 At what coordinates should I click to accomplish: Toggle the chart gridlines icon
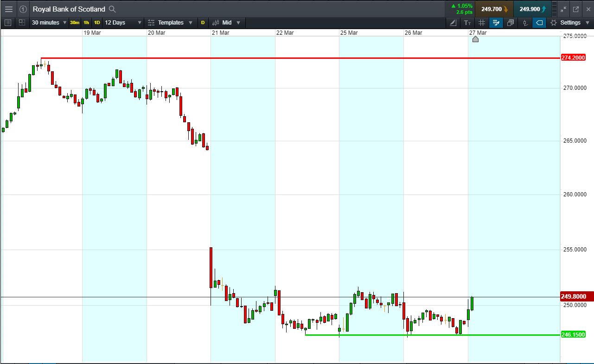point(482,23)
